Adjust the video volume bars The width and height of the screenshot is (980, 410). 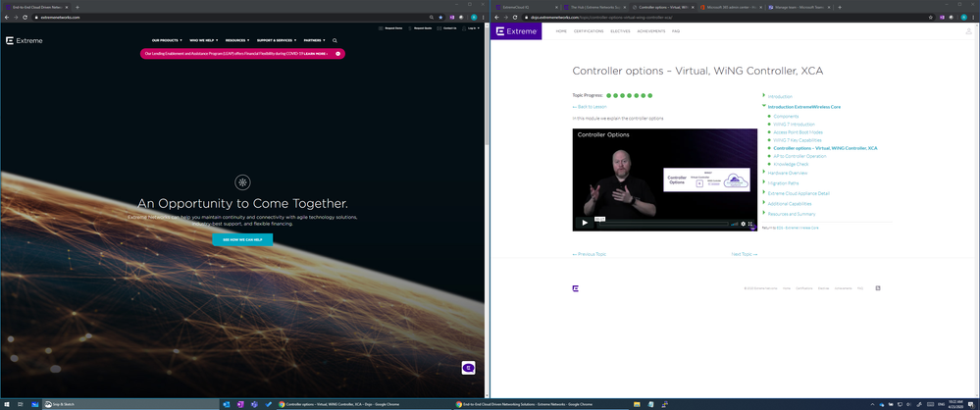735,223
